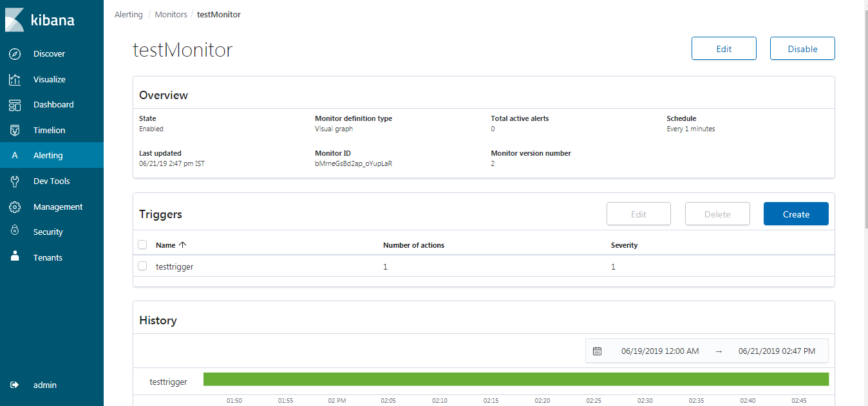Click the Alerting 'A' icon
The image size is (868, 406).
point(15,156)
